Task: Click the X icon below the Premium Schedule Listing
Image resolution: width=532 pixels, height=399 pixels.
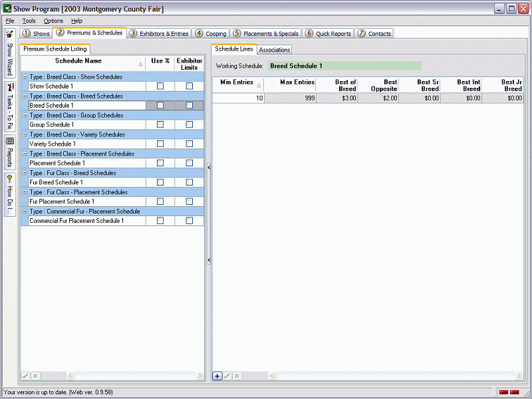Action: (35, 376)
